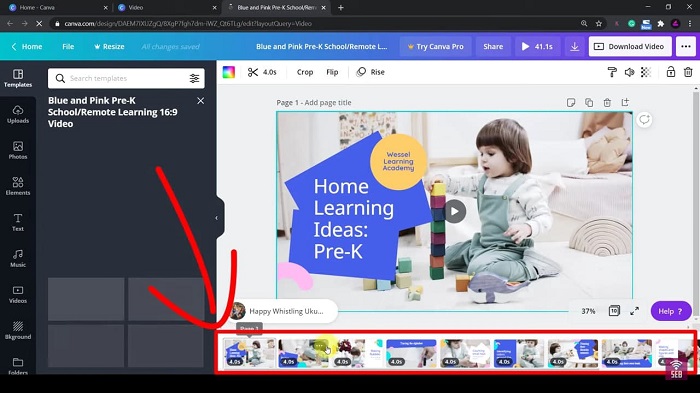Image resolution: width=700 pixels, height=393 pixels.
Task: Click the copy style paint roller icon
Action: 612,72
